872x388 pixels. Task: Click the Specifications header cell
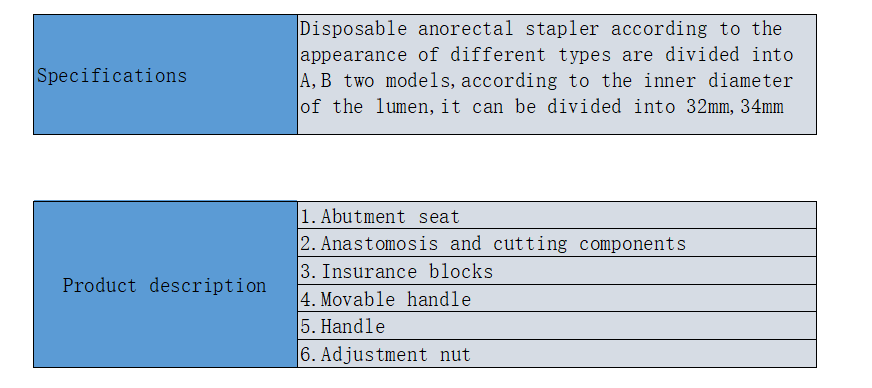coord(165,74)
